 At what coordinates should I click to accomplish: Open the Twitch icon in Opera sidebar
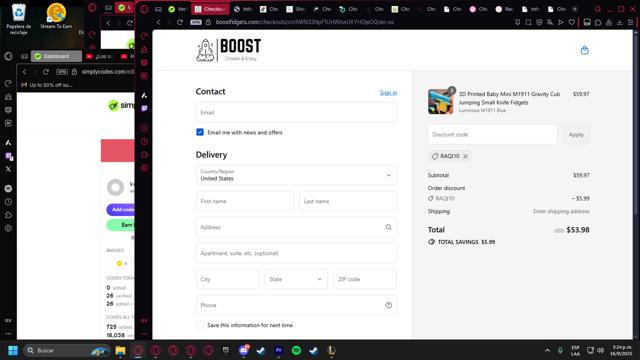144,109
